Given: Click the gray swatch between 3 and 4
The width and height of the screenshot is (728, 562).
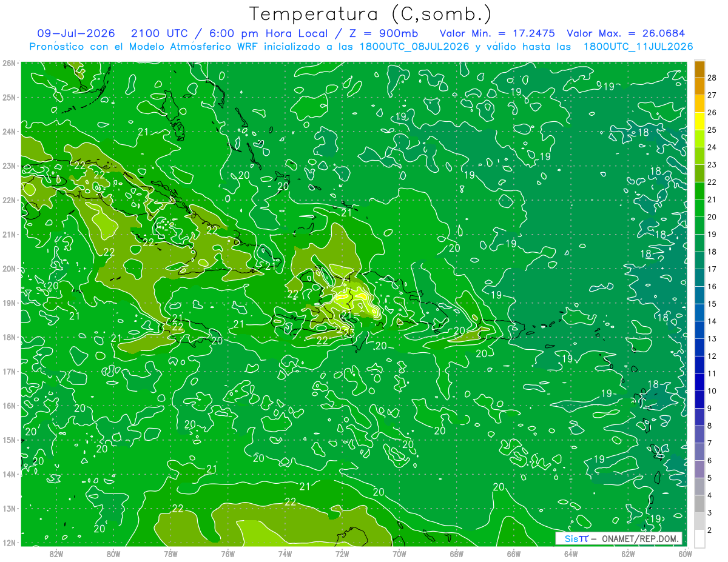Looking at the screenshot, I should tap(699, 504).
